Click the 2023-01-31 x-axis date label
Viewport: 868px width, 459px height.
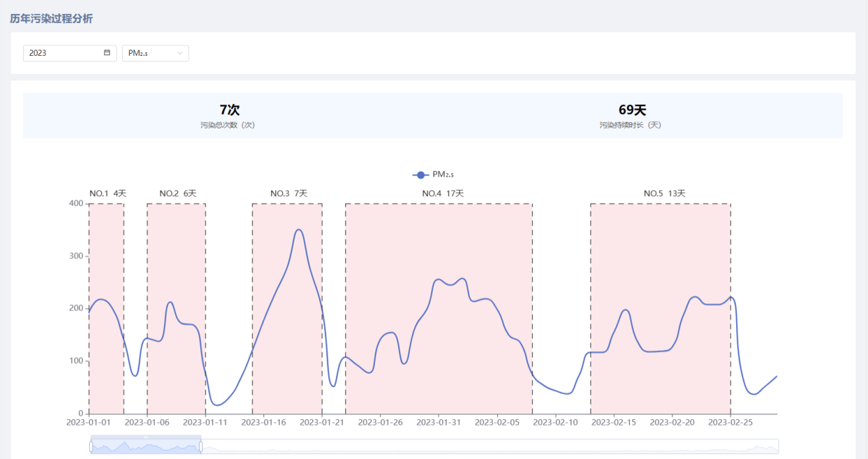[x=439, y=422]
